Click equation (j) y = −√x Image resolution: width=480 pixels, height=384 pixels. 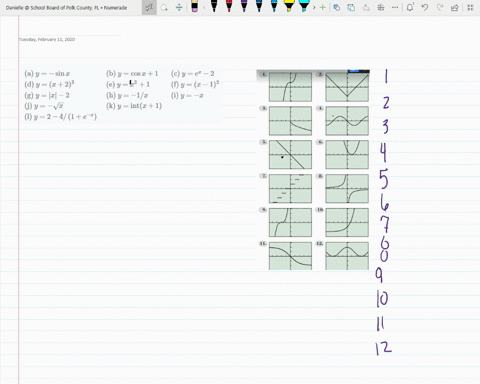tap(44, 106)
